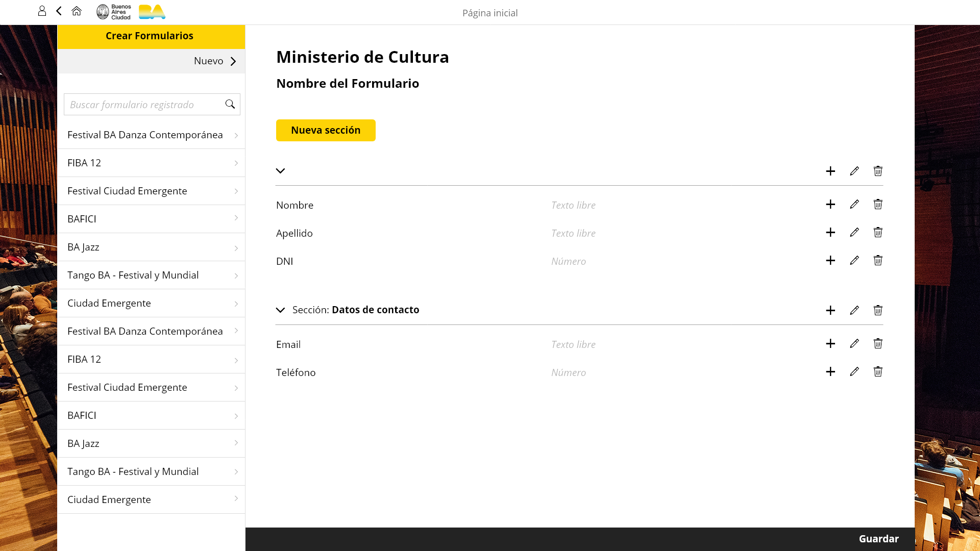Collapse the Datos de contacto section chevron
This screenshot has width=980, height=551.
point(280,310)
